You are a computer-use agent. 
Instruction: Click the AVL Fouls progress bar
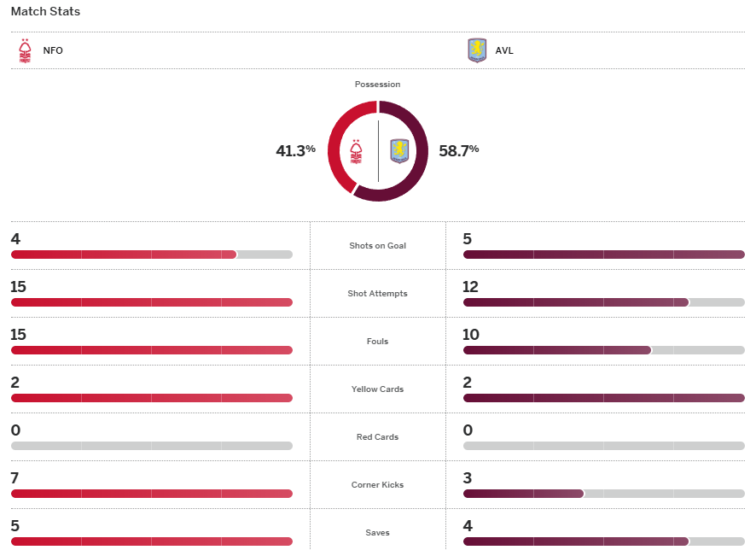tap(603, 350)
